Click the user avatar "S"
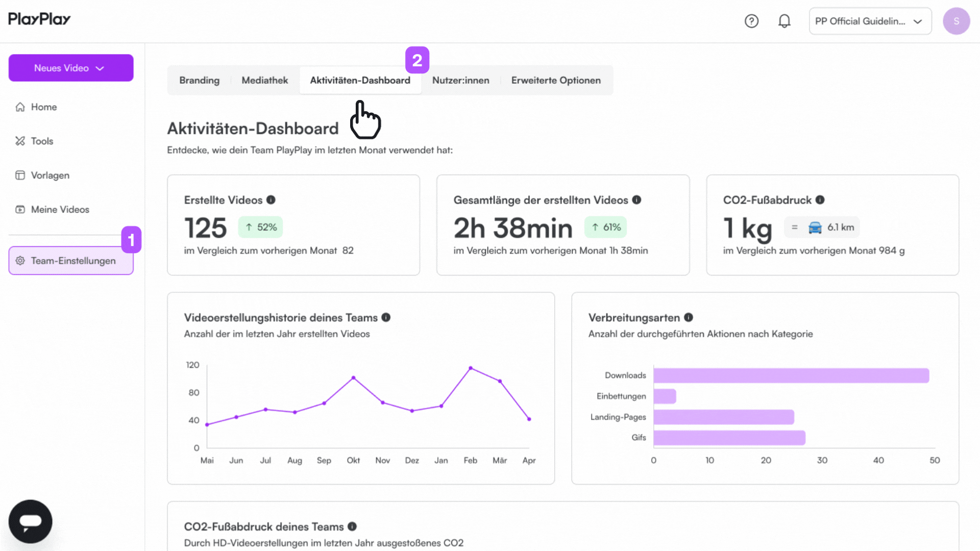Viewport: 980px width, 551px height. [x=956, y=21]
